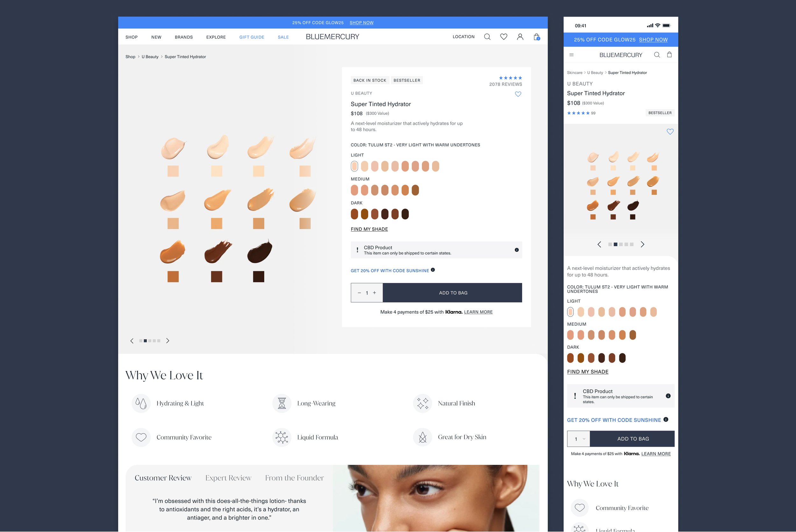This screenshot has height=532, width=796.
Task: Open search in the mobile header
Action: pos(657,55)
